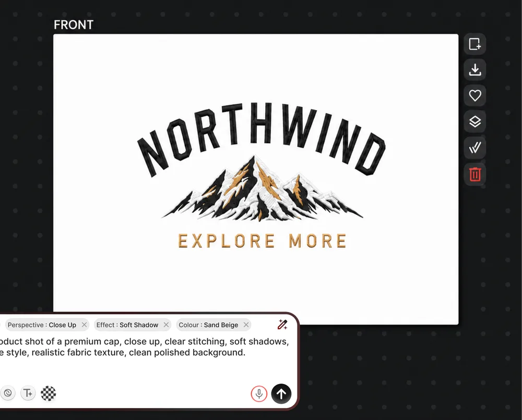The height and width of the screenshot is (420, 522).
Task: Remove the Perspective : Close Up tag
Action: pos(84,325)
